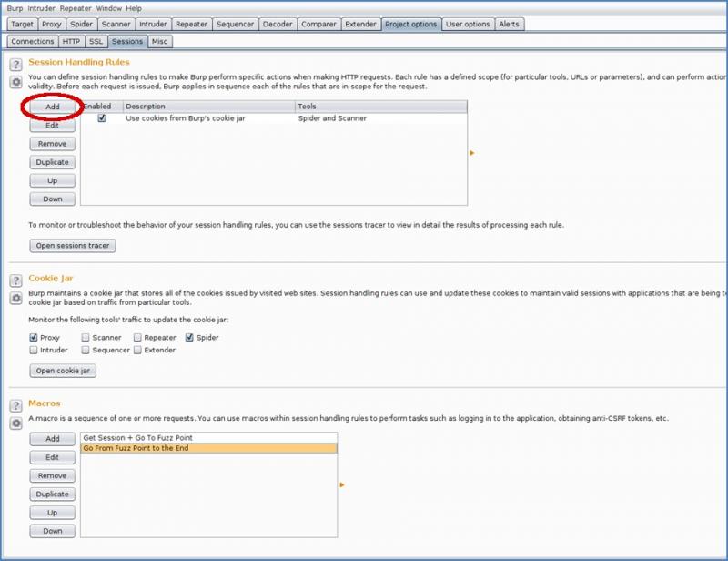The height and width of the screenshot is (561, 728).
Task: Click Open sessions tracer button
Action: [73, 245]
